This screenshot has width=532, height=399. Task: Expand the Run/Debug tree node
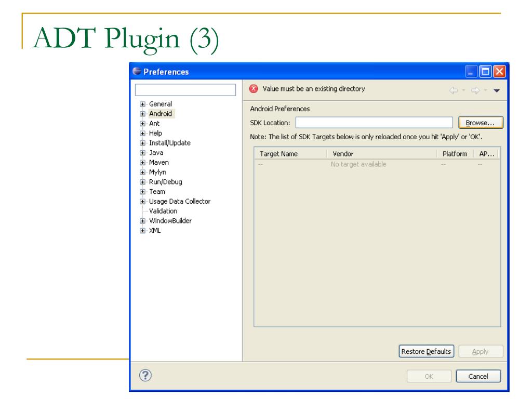[142, 182]
